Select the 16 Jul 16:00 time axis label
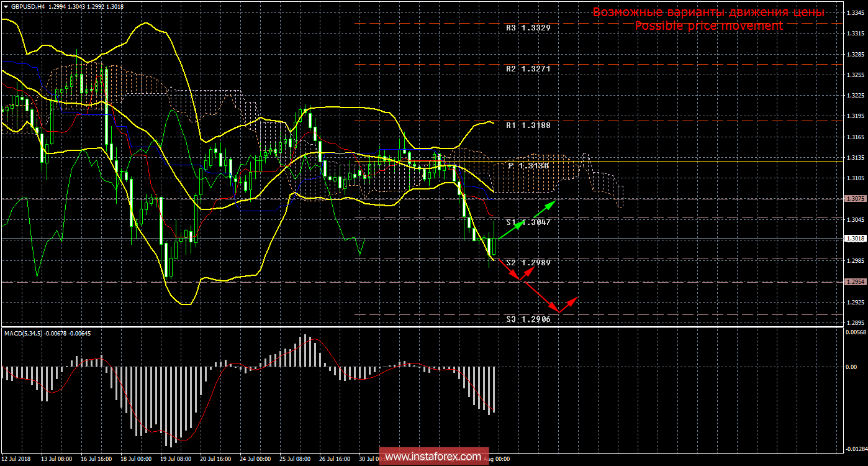 pyautogui.click(x=97, y=460)
